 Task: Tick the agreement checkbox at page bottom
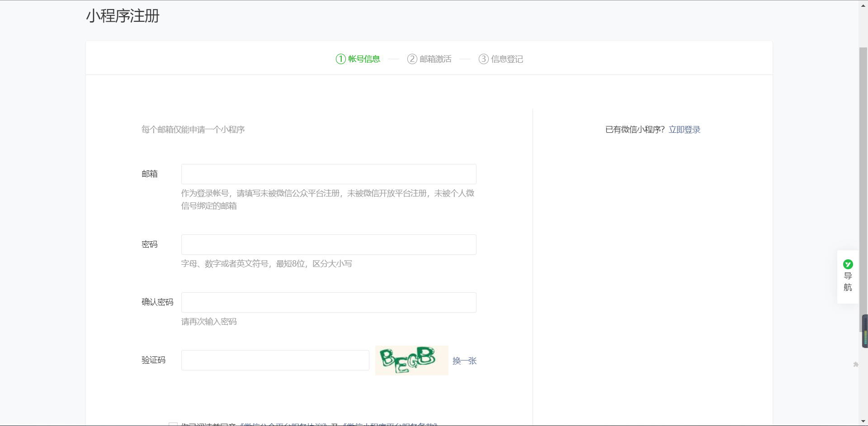point(173,424)
